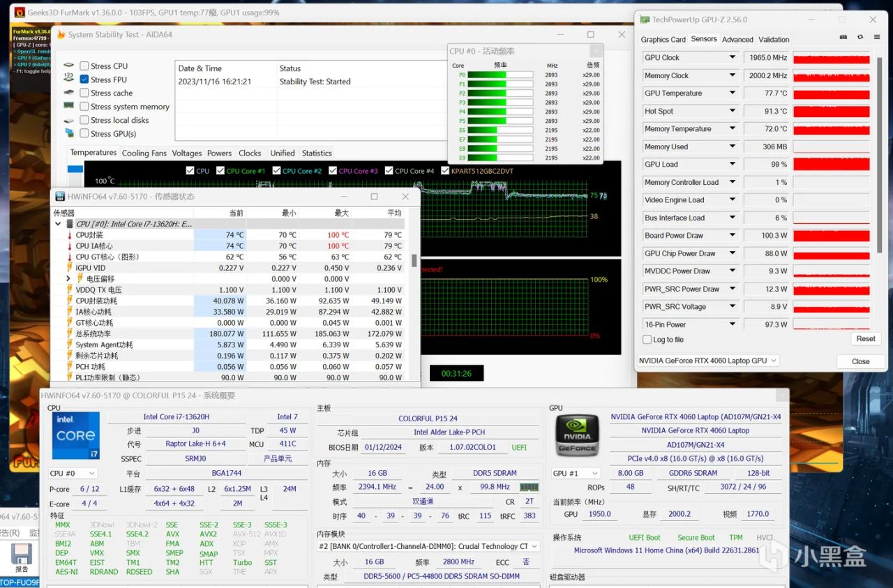Open the NVIDIA GeForce RTX 4060 Laptop GPU selector
The height and width of the screenshot is (588, 893).
[707, 361]
